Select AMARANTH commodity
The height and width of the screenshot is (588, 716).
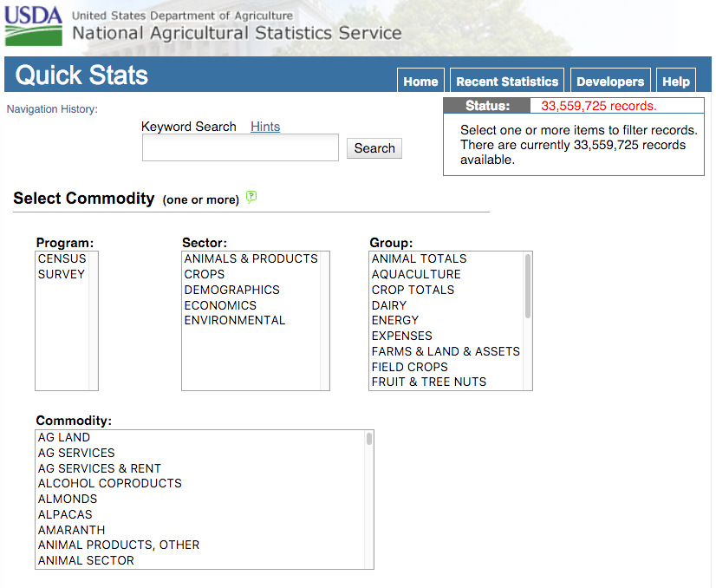point(200,530)
